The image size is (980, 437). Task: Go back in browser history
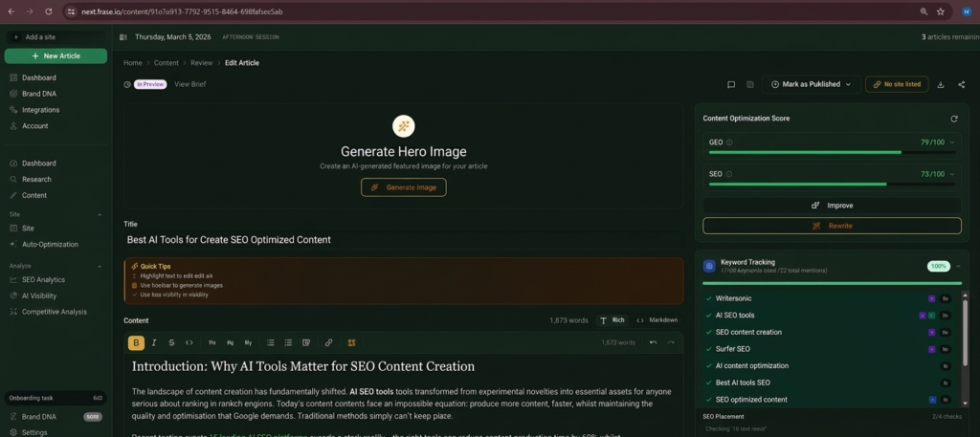[11, 11]
